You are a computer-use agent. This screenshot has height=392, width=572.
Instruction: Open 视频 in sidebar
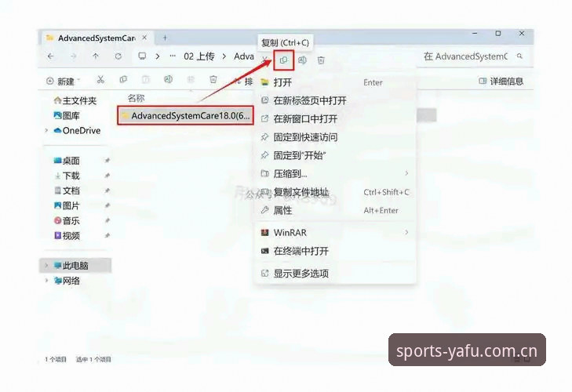pyautogui.click(x=67, y=235)
